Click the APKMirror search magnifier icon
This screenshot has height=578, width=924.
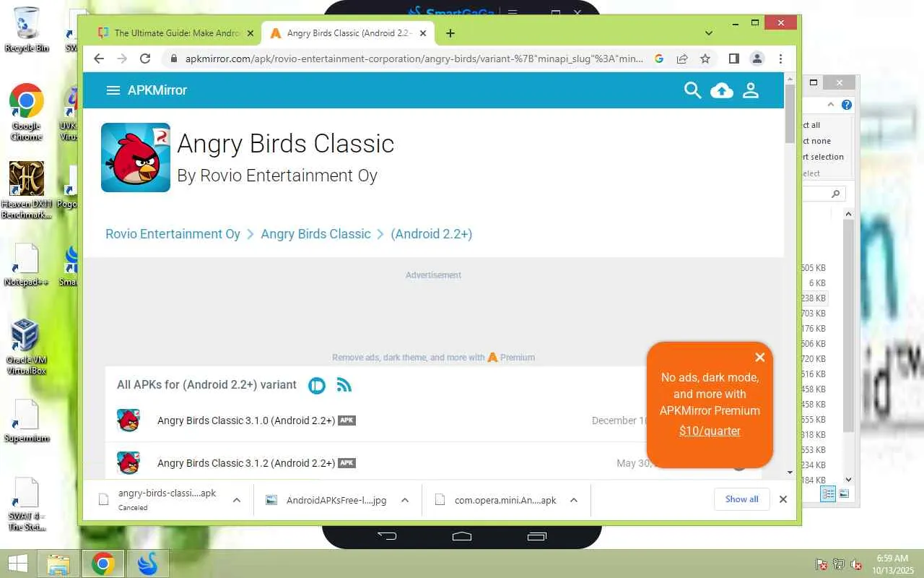click(x=692, y=90)
